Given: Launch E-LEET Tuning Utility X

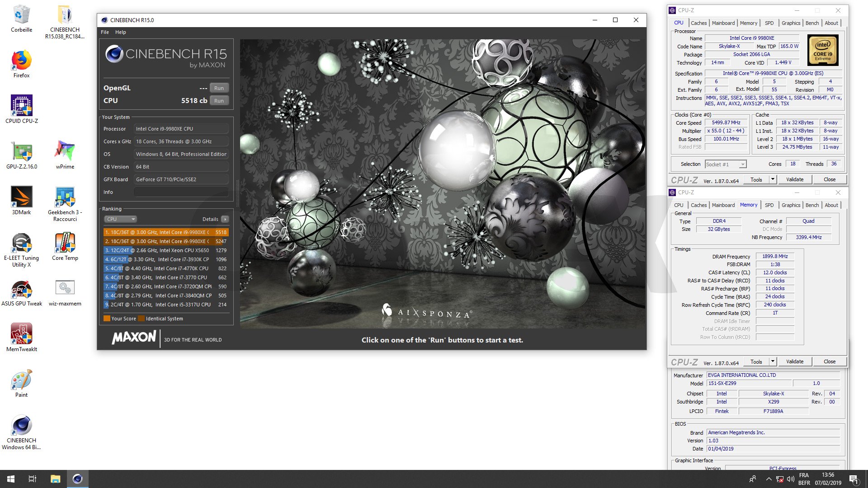Looking at the screenshot, I should click(x=21, y=250).
